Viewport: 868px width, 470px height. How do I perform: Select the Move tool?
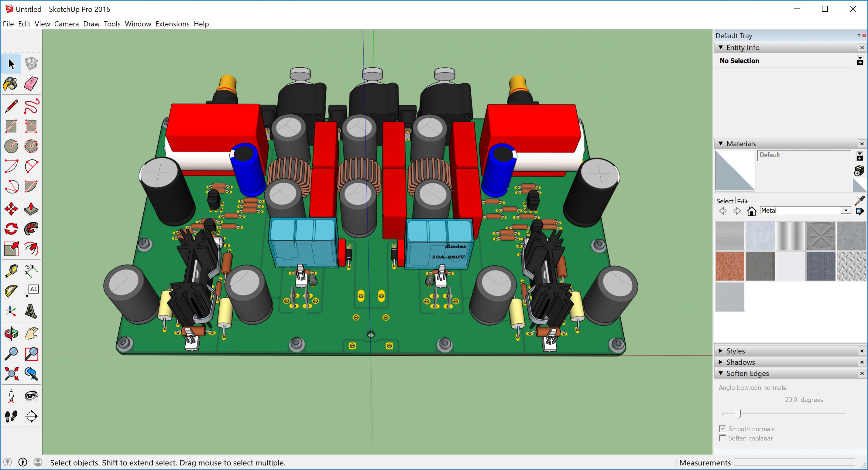[11, 209]
